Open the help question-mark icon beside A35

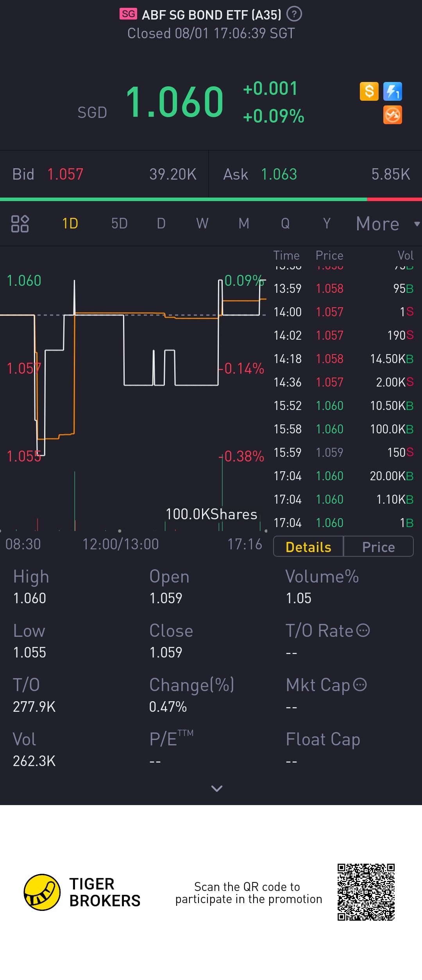(294, 14)
